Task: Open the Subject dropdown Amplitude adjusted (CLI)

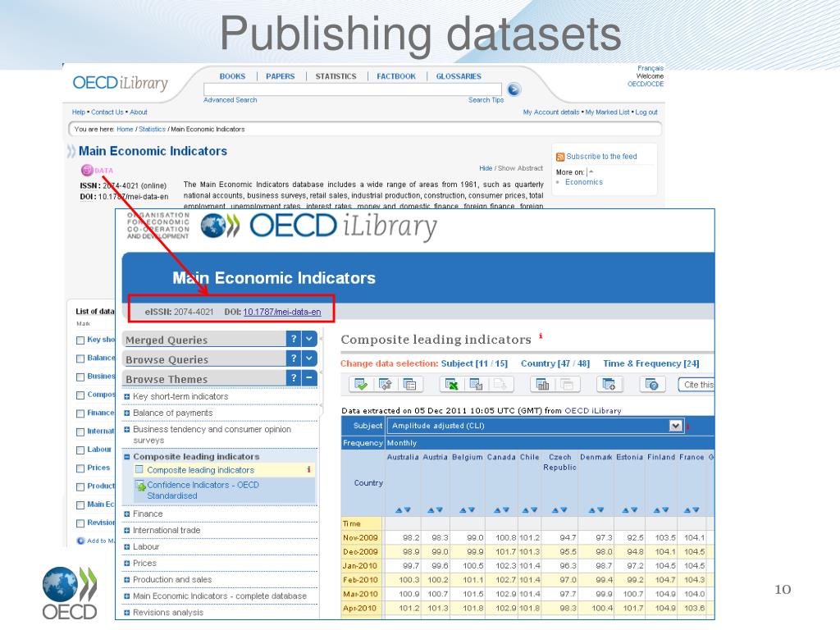Action: (535, 426)
